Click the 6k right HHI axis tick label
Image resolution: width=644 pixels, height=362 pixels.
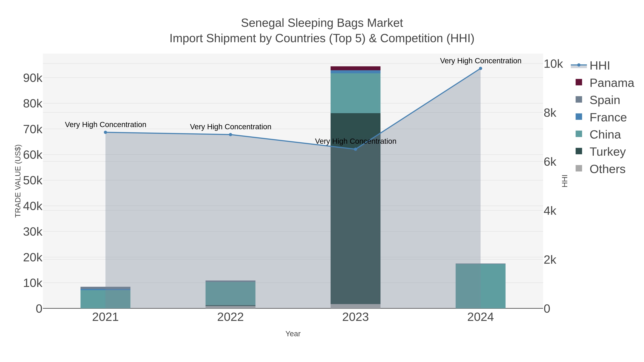point(550,162)
